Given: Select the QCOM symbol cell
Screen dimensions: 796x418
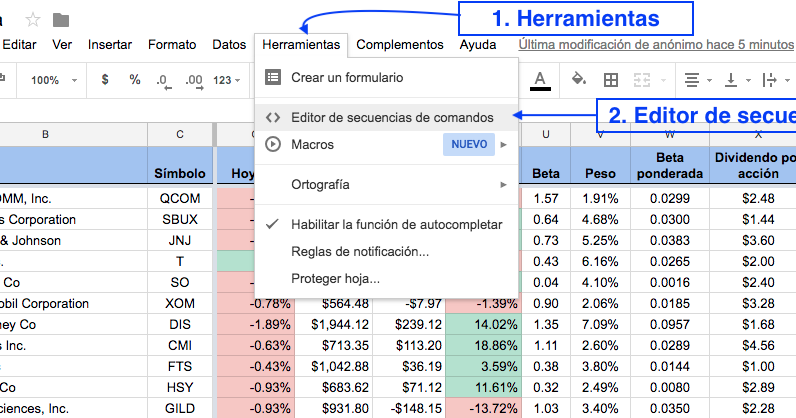Looking at the screenshot, I should pos(180,198).
